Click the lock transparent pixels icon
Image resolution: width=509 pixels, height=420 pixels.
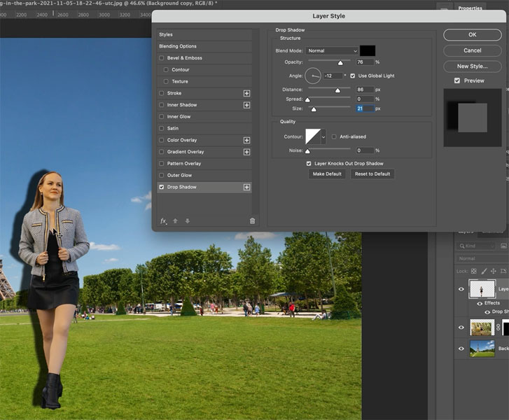[474, 270]
